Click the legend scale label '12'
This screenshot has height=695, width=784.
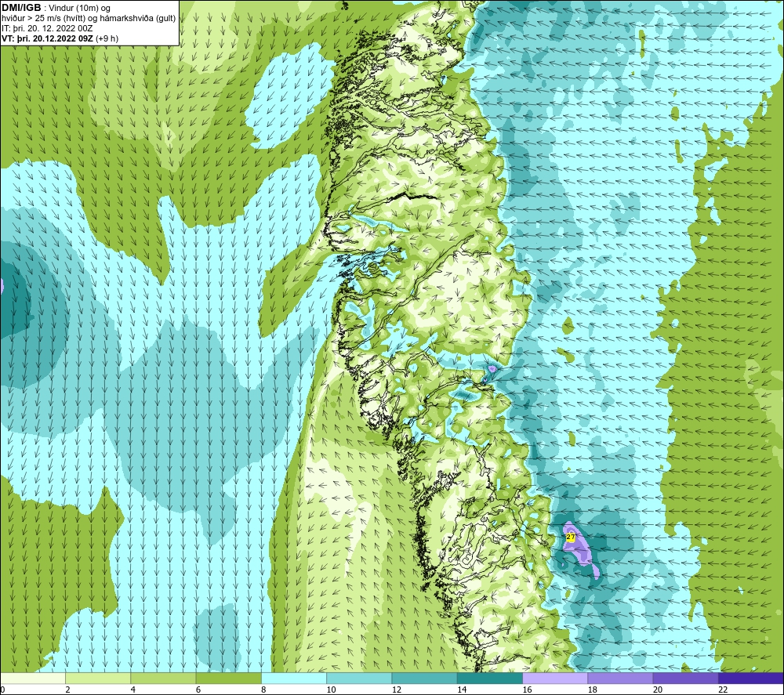click(397, 690)
